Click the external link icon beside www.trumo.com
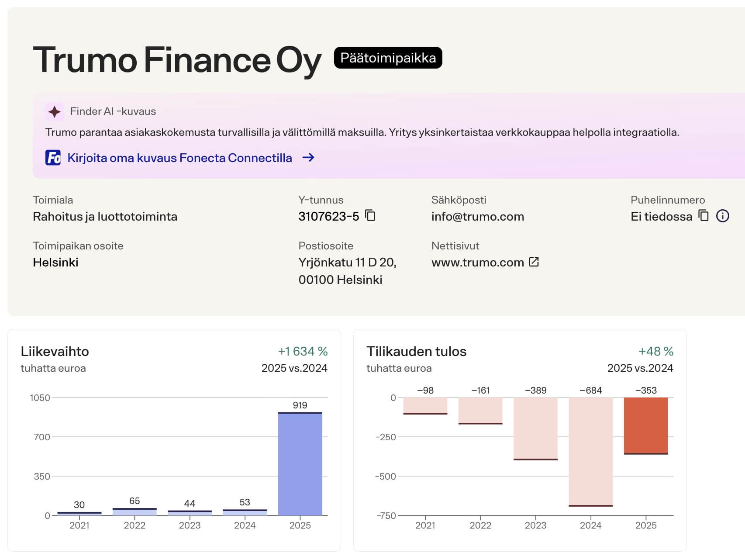The height and width of the screenshot is (560, 745). [534, 262]
